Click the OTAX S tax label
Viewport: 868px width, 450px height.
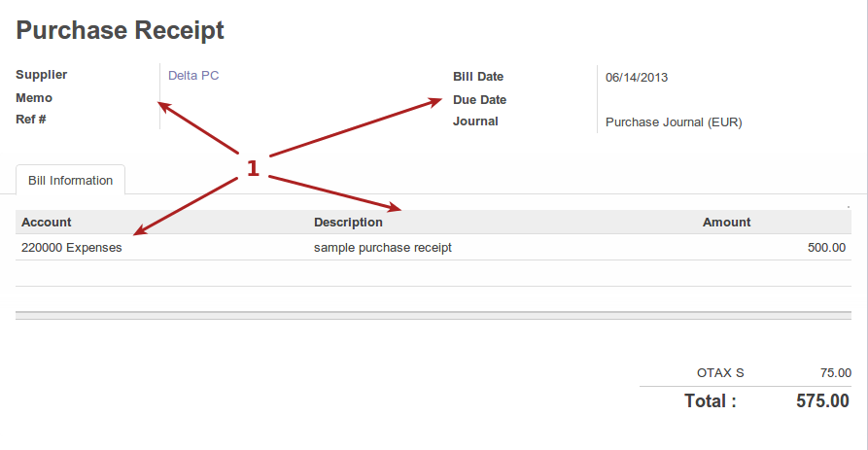pyautogui.click(x=720, y=372)
